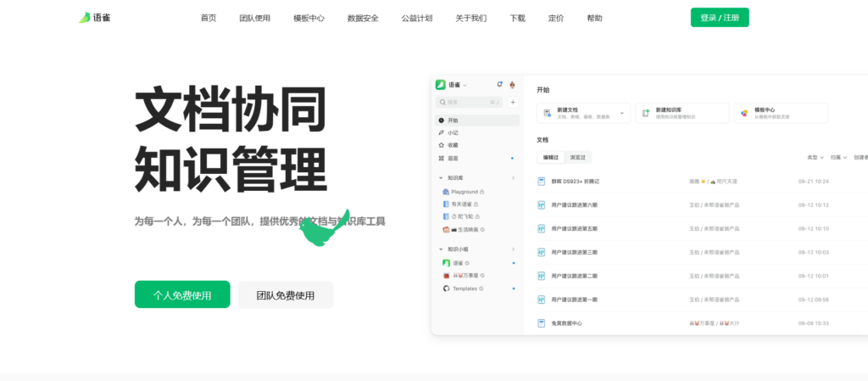
Task: Open the 类型 filter dropdown
Action: (815, 158)
